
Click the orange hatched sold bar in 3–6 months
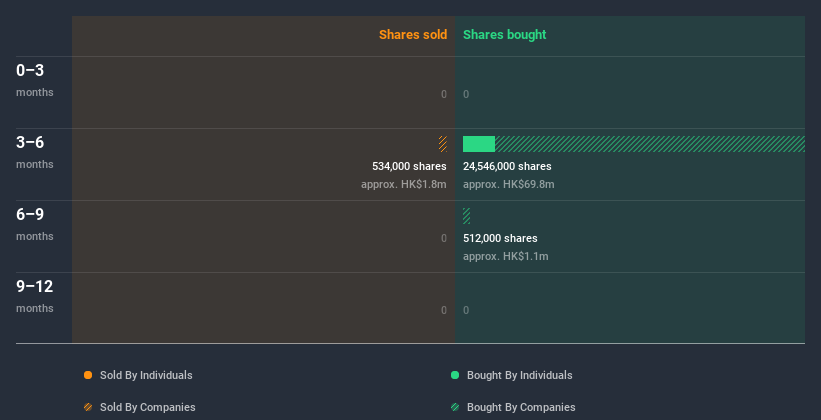click(443, 144)
